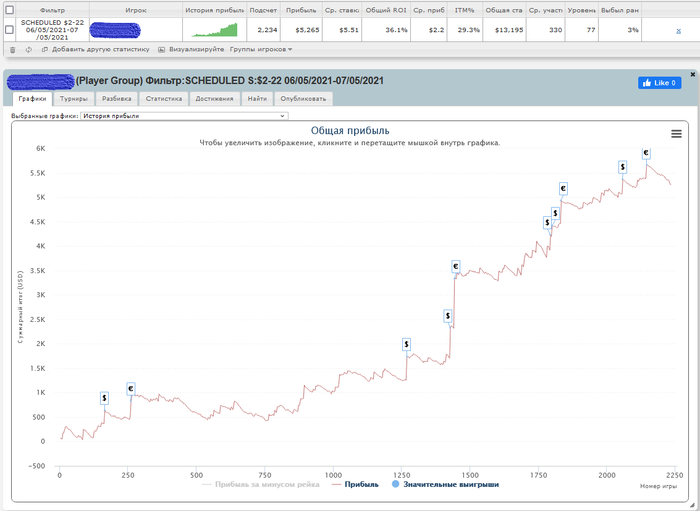Click the dollar win marker near game 165

pyautogui.click(x=104, y=398)
